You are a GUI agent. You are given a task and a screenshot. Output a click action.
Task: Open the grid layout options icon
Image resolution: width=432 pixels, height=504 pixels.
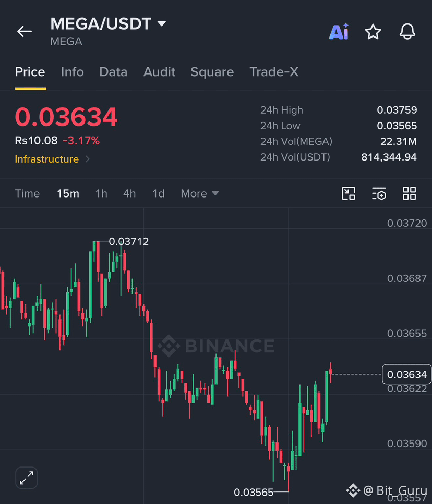click(410, 193)
